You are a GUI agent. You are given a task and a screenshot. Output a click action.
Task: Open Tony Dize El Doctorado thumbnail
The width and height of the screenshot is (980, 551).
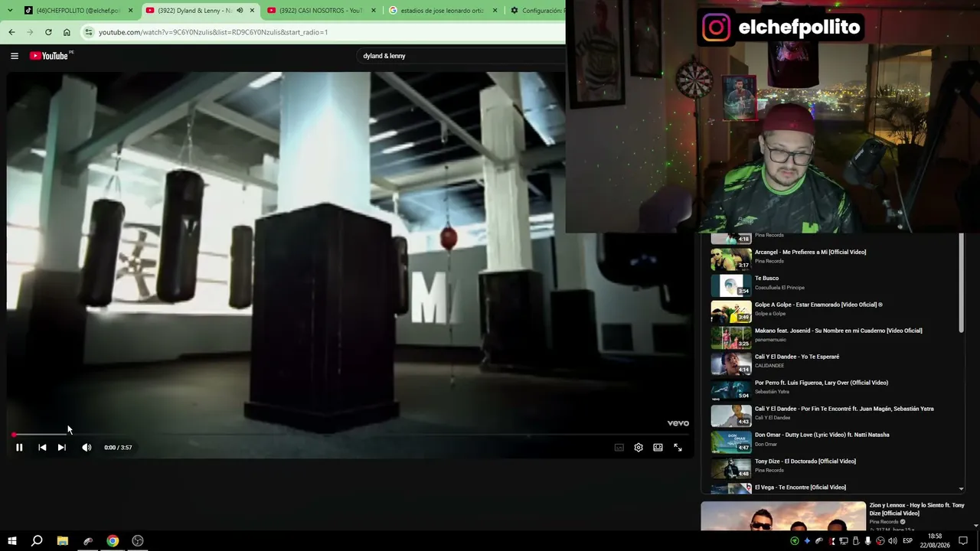(731, 468)
